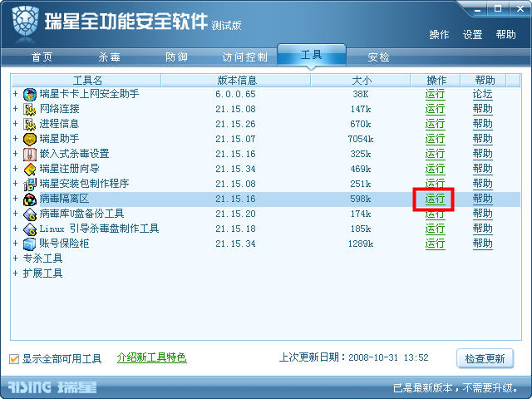This screenshot has height=399, width=532.
Task: Click the 7054k size value
Action: [x=361, y=139]
